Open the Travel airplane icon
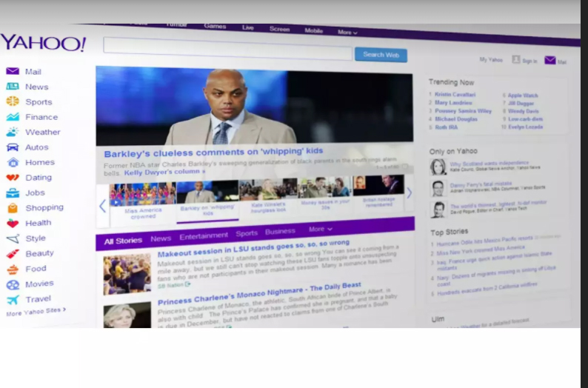588x388 pixels. coord(13,300)
